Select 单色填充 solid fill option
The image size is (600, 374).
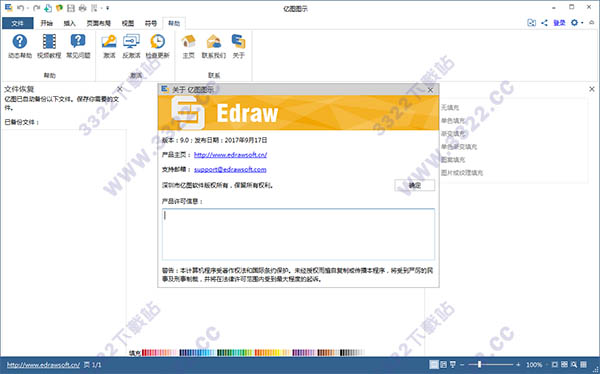click(453, 121)
